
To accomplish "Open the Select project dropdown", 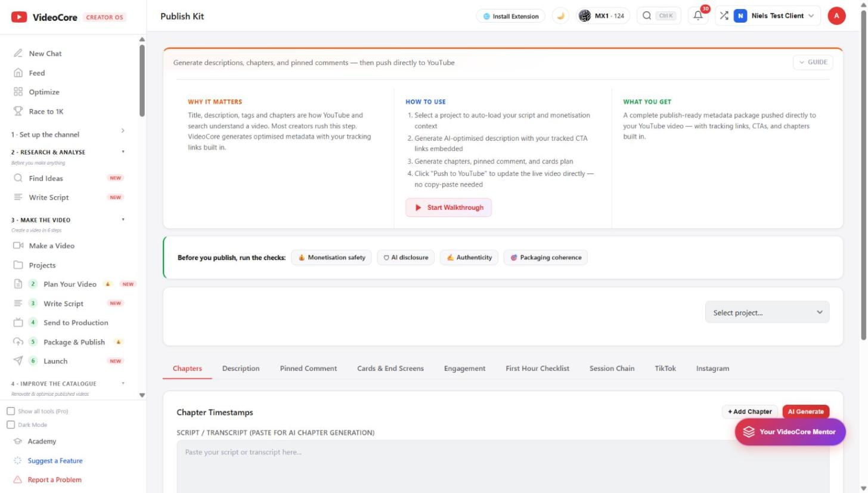I will pos(767,312).
